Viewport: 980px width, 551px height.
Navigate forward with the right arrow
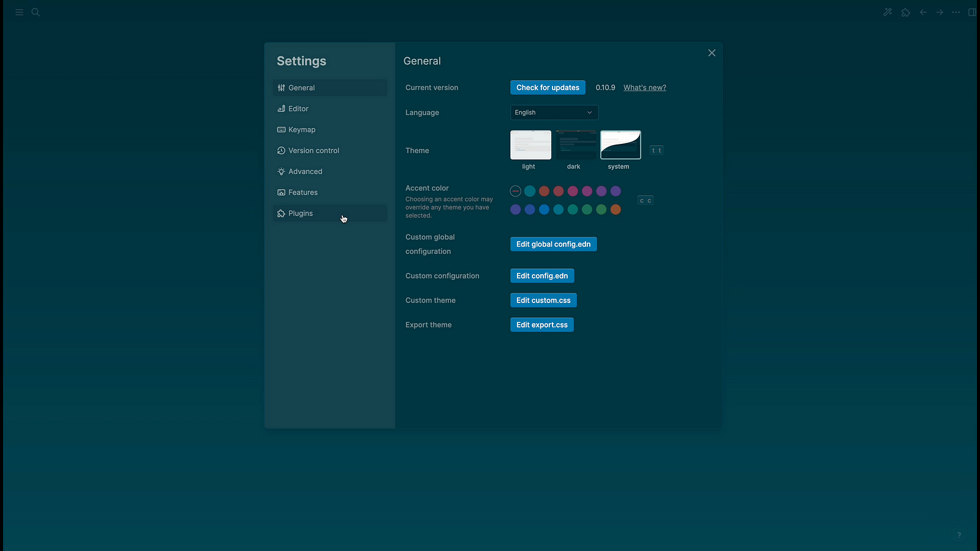[x=940, y=12]
